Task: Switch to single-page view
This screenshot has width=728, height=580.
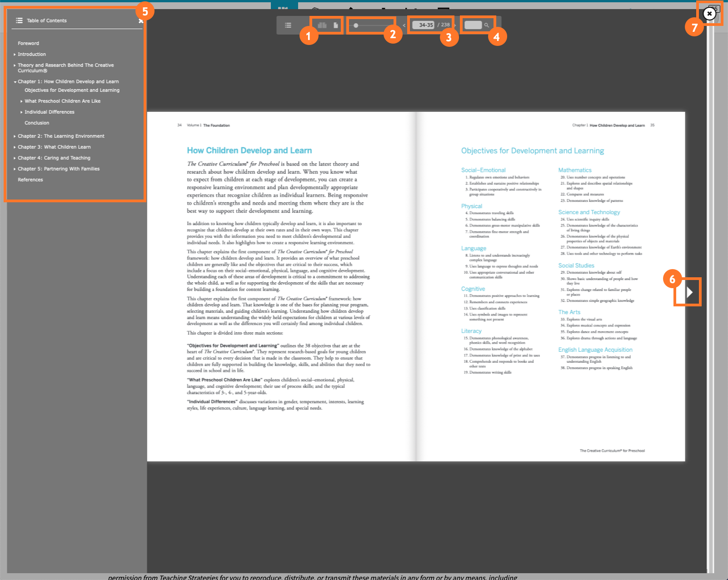Action: [336, 25]
